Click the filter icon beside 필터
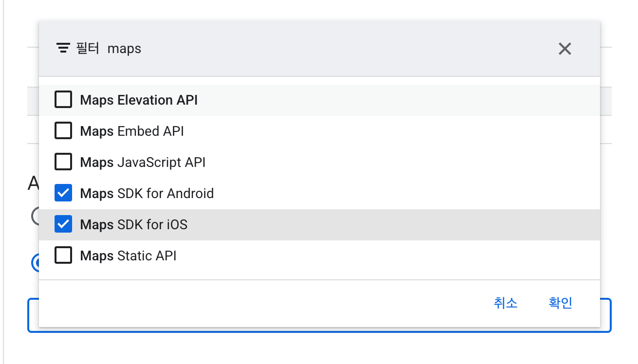This screenshot has height=364, width=638. (x=63, y=48)
